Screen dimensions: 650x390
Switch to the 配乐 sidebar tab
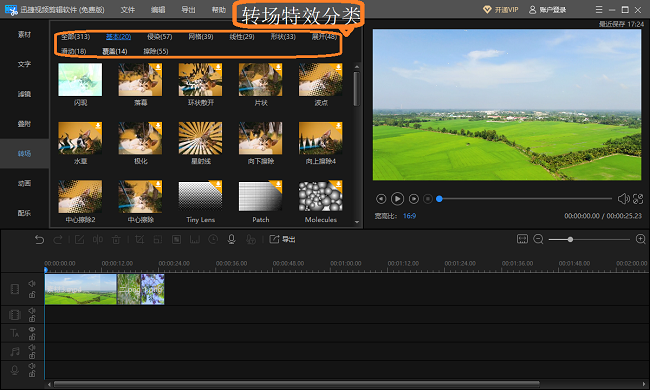24,213
